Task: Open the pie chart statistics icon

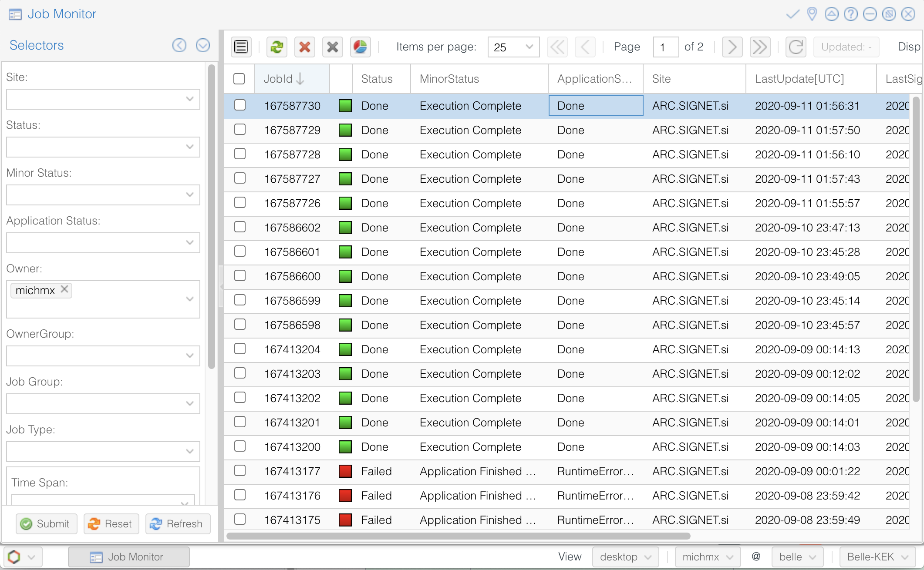Action: click(360, 47)
